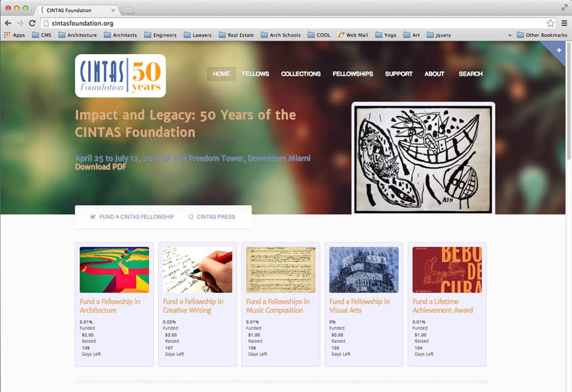
Task: Open the Lawyers bookmarks folder
Action: (x=198, y=35)
